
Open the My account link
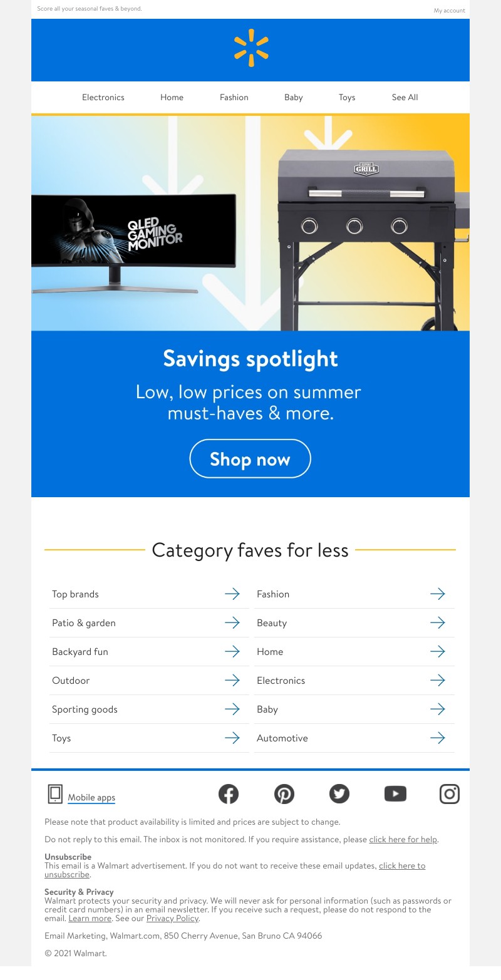click(x=450, y=11)
